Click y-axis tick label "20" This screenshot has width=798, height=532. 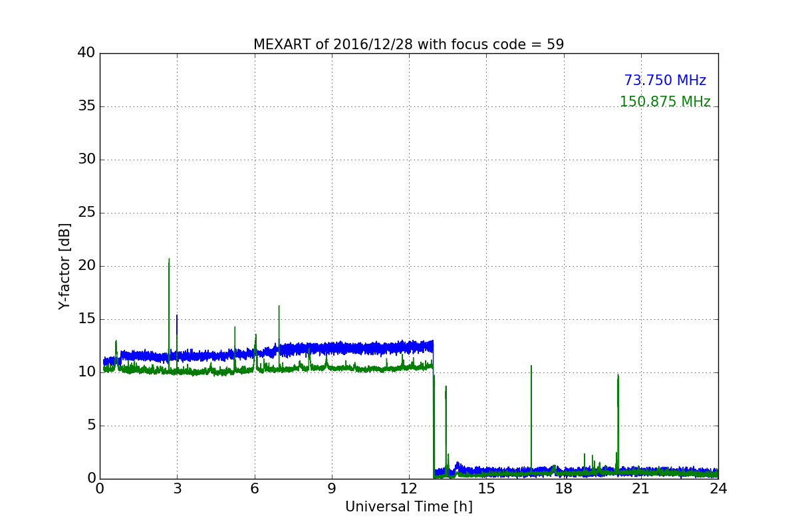[87, 266]
